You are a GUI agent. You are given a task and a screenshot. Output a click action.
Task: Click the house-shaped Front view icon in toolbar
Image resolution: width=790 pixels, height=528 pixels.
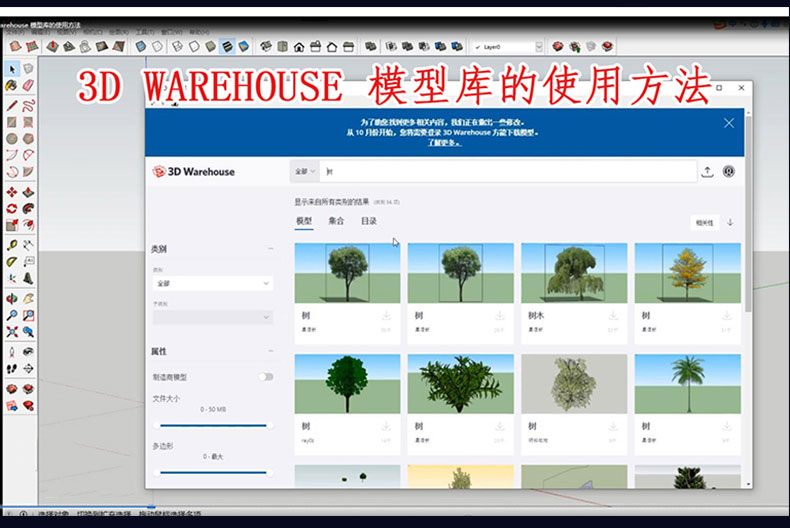tap(298, 46)
